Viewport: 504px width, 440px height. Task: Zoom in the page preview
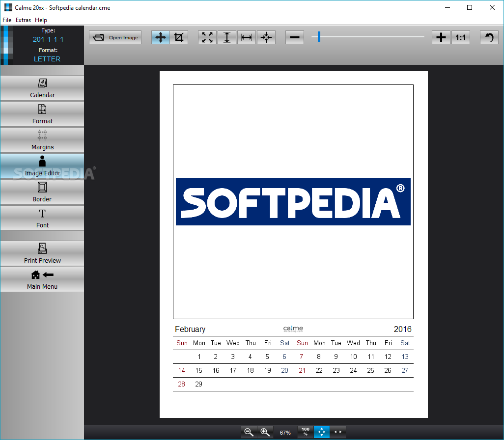(265, 432)
